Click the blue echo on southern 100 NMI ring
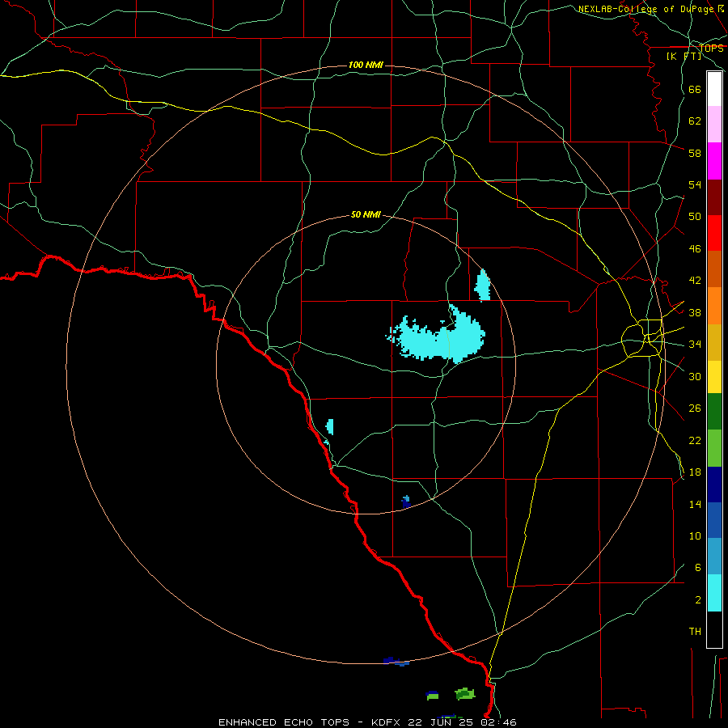 tap(396, 662)
